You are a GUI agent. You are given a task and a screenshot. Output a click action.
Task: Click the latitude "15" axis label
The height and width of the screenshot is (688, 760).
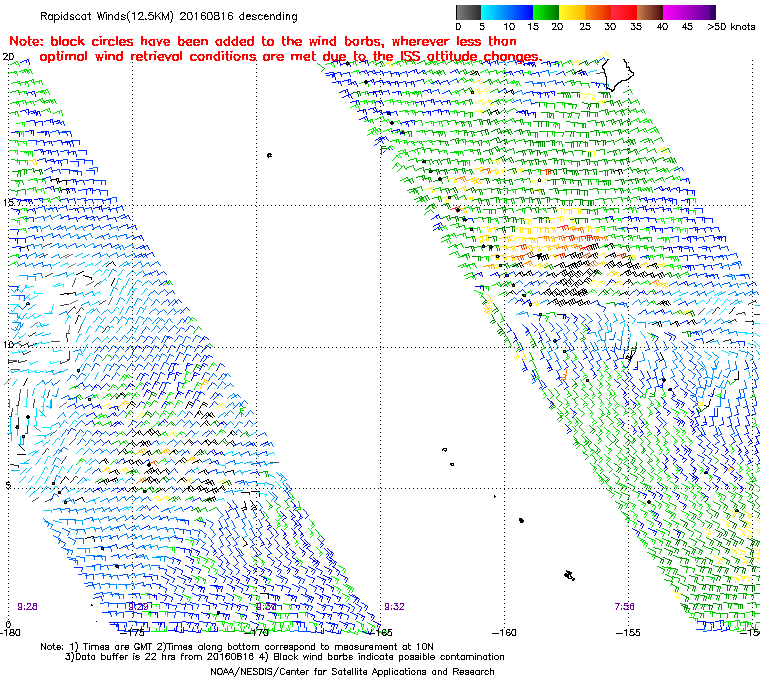click(x=8, y=203)
